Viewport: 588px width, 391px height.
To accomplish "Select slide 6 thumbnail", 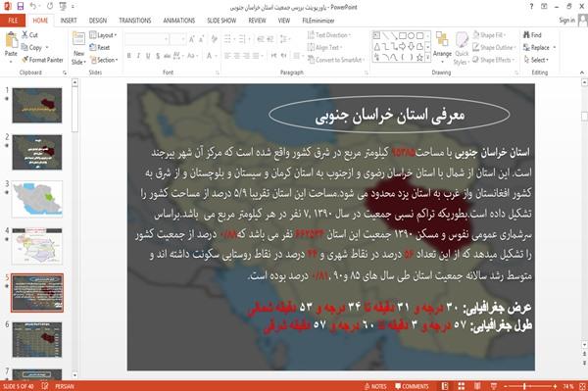I will pos(37,340).
